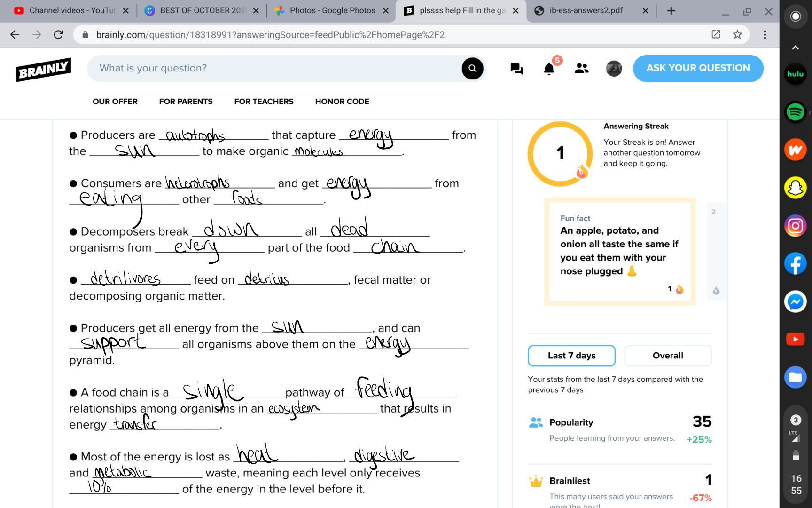Launch Hulu from the shelf
The image size is (812, 508).
pyautogui.click(x=795, y=74)
